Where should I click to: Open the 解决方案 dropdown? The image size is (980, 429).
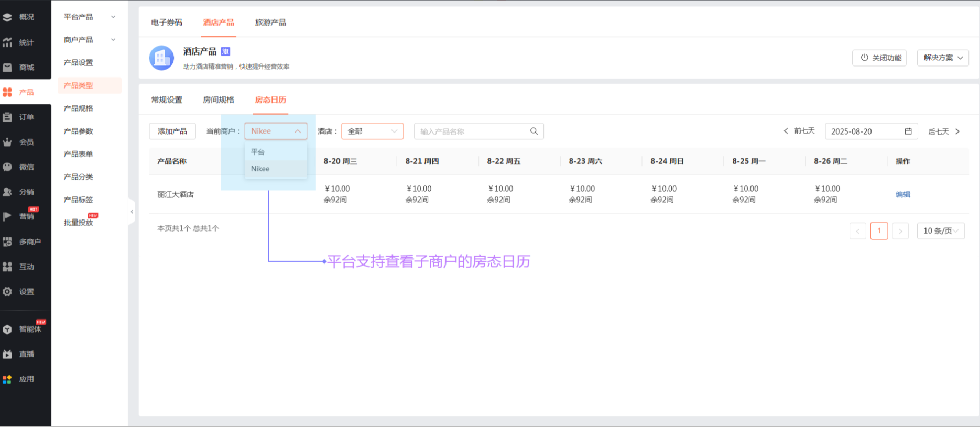[x=943, y=58]
